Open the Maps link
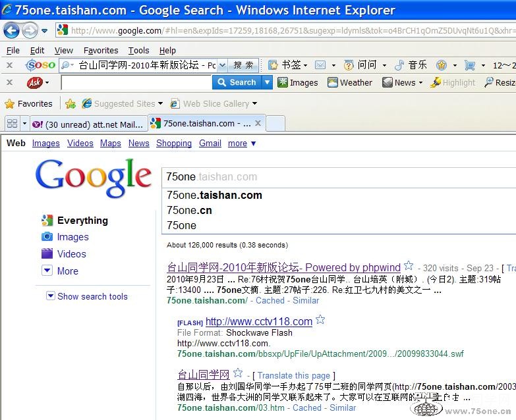This screenshot has height=420, width=516. (110, 144)
